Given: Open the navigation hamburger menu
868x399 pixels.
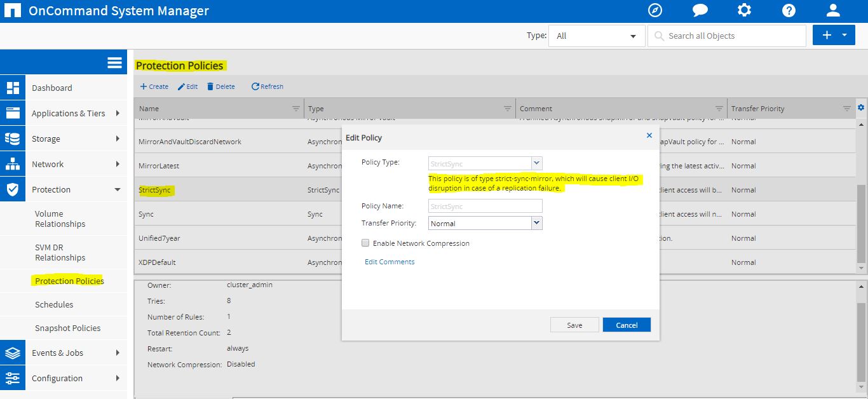Looking at the screenshot, I should (114, 62).
